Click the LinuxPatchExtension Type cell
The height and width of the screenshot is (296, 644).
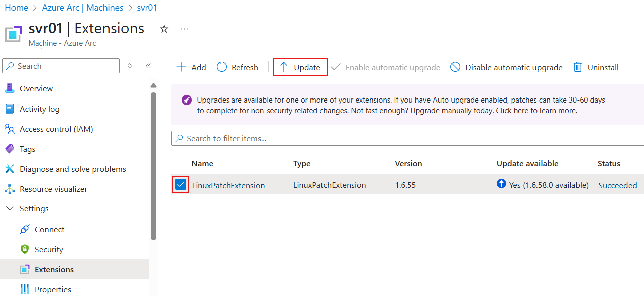tap(330, 185)
